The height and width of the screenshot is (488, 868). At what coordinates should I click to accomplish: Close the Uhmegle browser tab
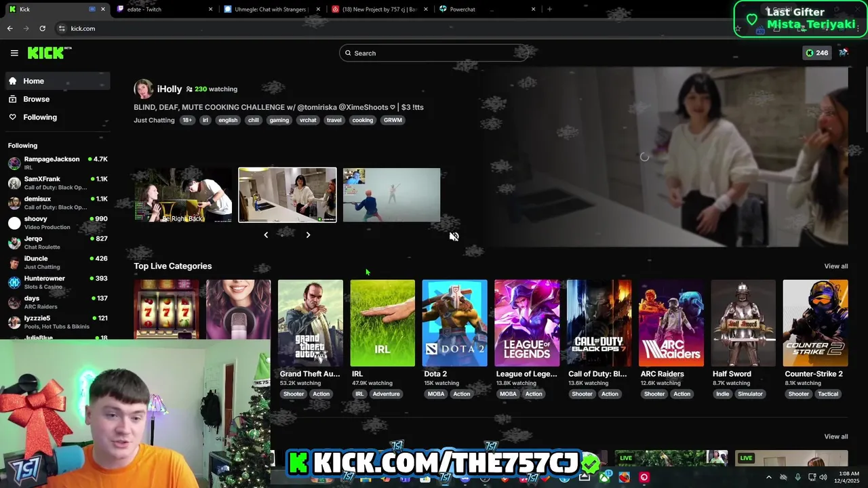(x=318, y=9)
